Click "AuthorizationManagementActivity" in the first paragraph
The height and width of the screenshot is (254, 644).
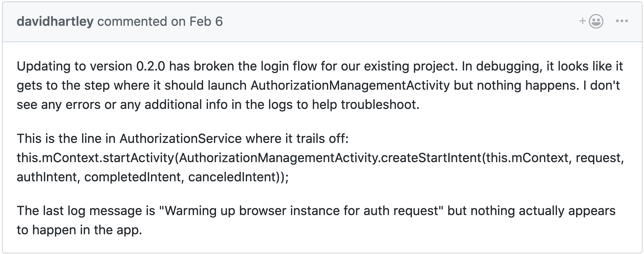click(x=350, y=85)
